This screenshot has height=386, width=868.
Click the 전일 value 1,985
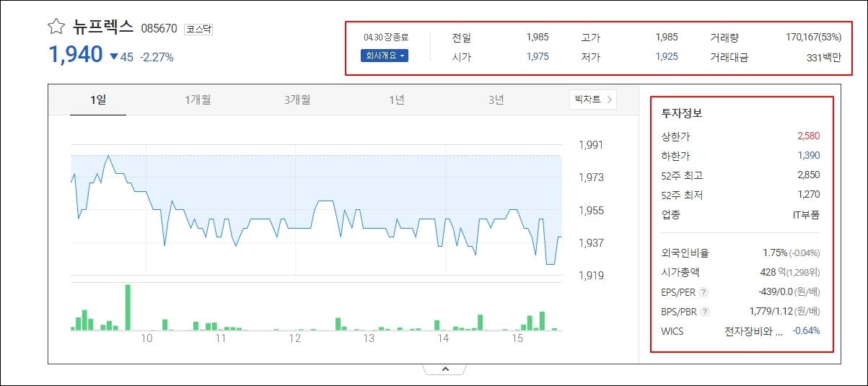click(x=538, y=37)
